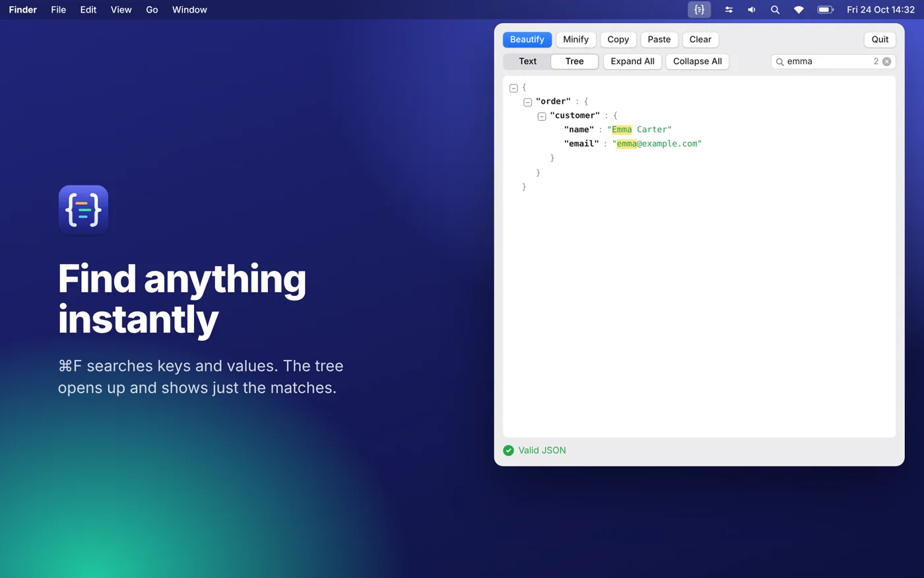This screenshot has height=578, width=924.
Task: Click the Wi-Fi icon in the menu bar
Action: coord(799,10)
